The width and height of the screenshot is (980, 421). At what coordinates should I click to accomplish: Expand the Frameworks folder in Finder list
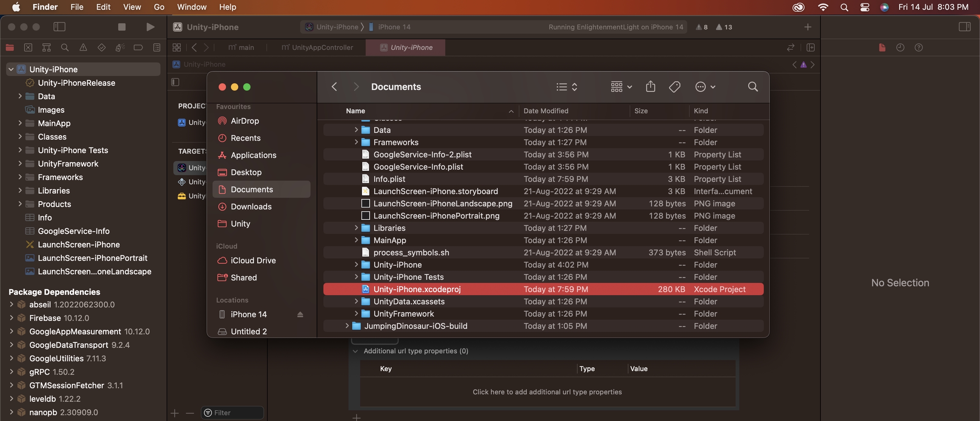356,142
